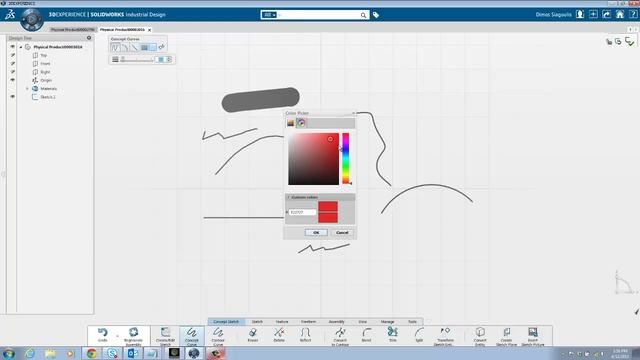
Task: Select freehand curve mode in Concept Curves
Action: click(x=115, y=47)
